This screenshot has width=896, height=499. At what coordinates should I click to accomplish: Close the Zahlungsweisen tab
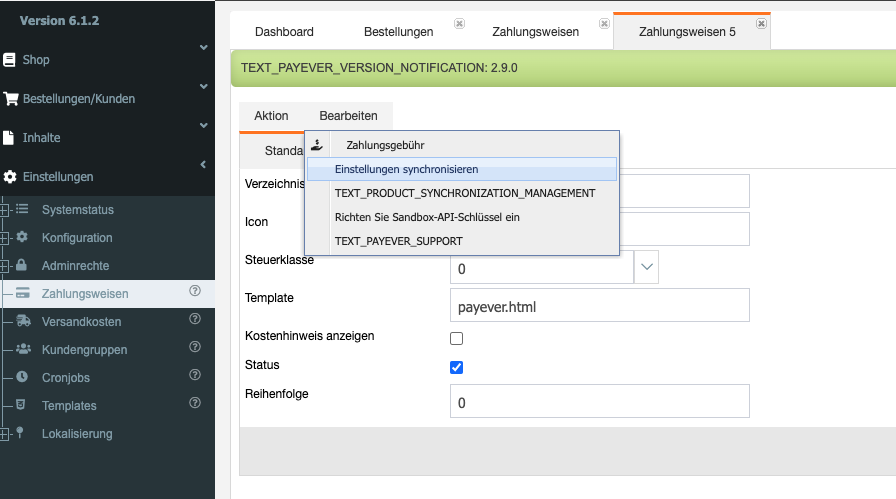coord(605,23)
